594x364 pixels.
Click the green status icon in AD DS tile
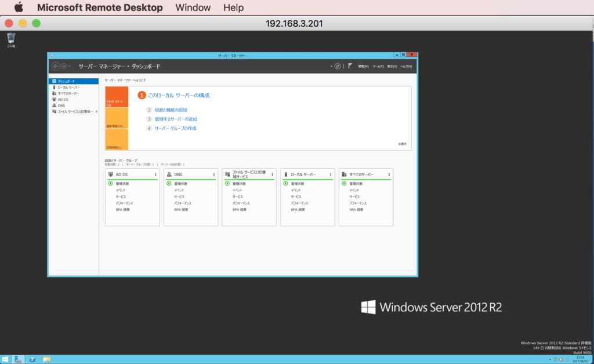[x=111, y=184]
